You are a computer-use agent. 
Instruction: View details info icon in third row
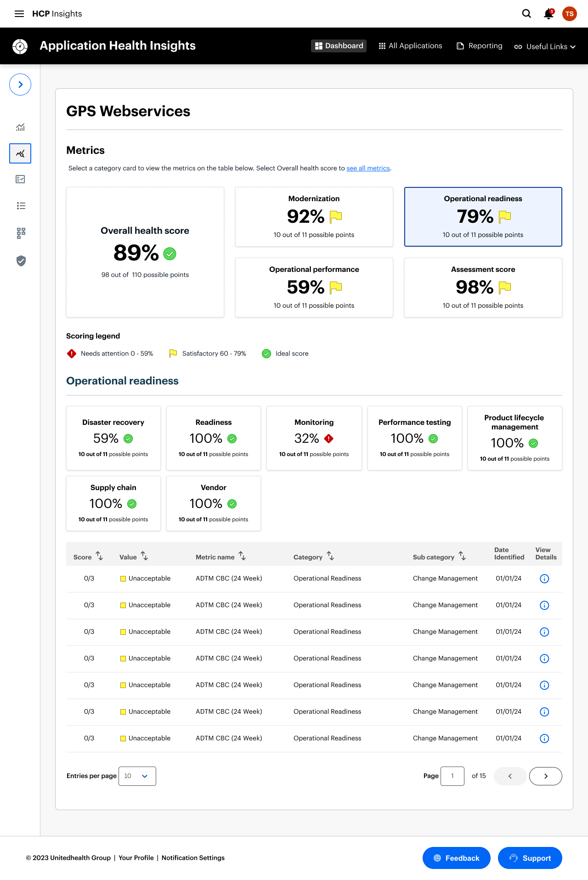[x=544, y=632]
